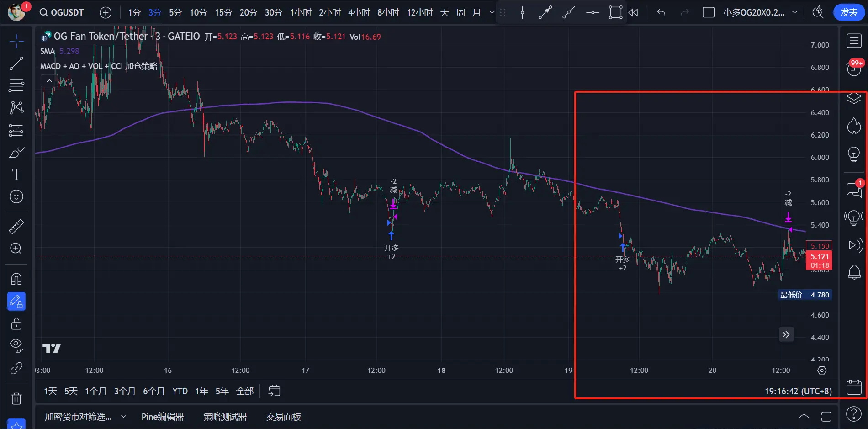Activate the zoom-in tool
The width and height of the screenshot is (868, 429).
(16, 249)
